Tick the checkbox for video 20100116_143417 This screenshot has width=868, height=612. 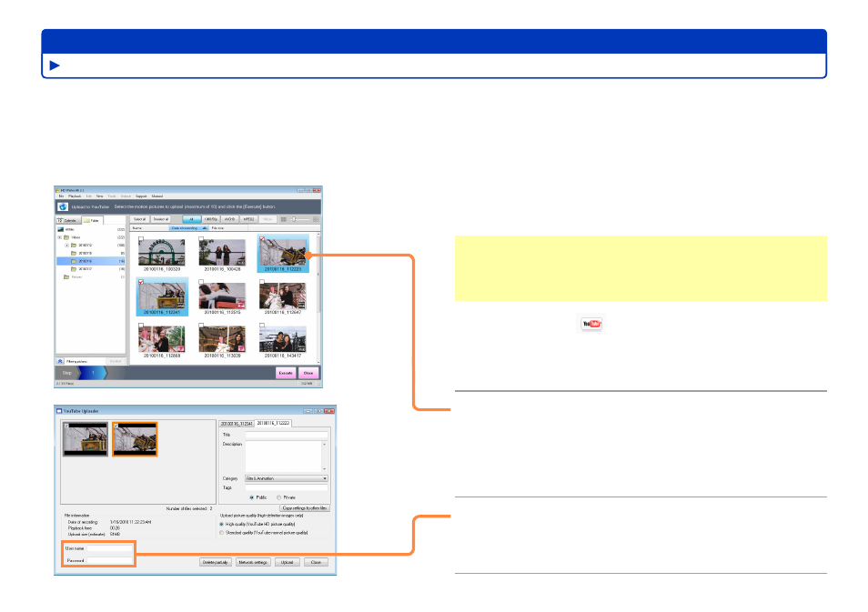pyautogui.click(x=262, y=326)
